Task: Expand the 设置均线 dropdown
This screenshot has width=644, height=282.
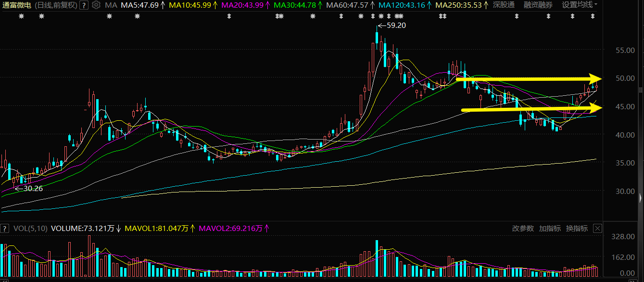Action: (580, 5)
